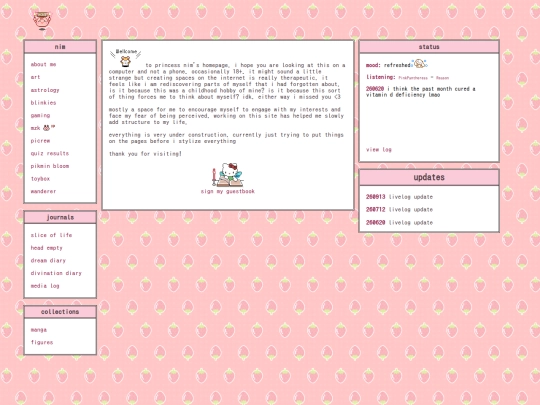
Task: Open the figures collection
Action: [x=42, y=342]
